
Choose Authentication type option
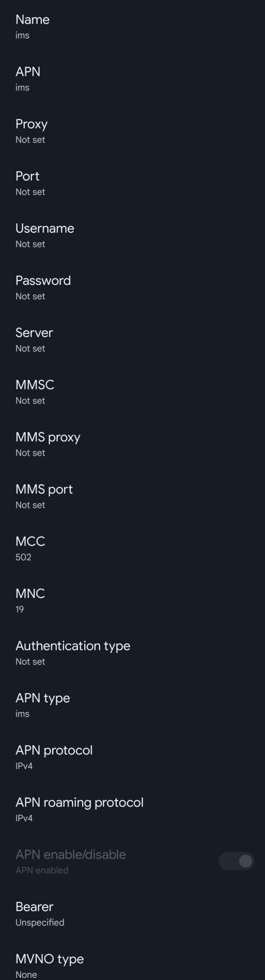coord(132,653)
